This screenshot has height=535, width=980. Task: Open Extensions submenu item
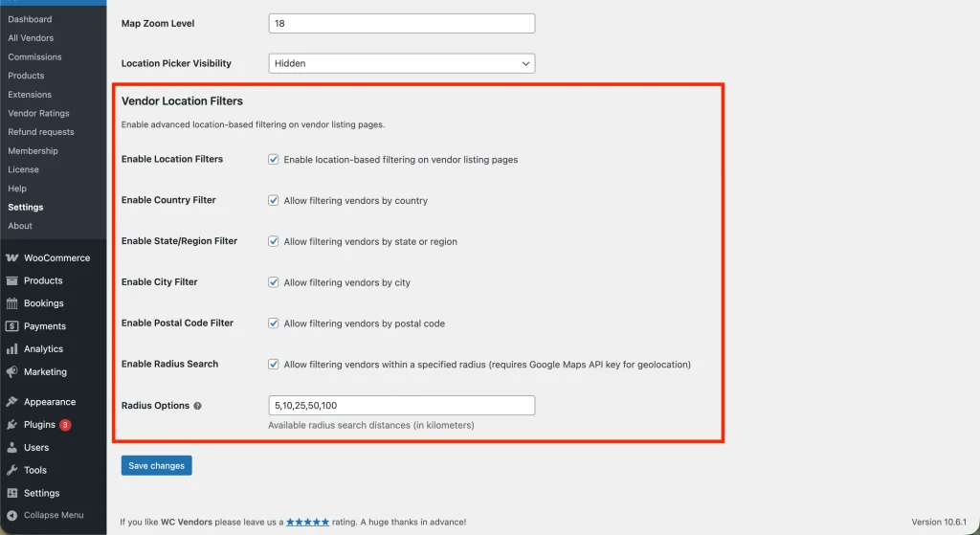click(30, 95)
